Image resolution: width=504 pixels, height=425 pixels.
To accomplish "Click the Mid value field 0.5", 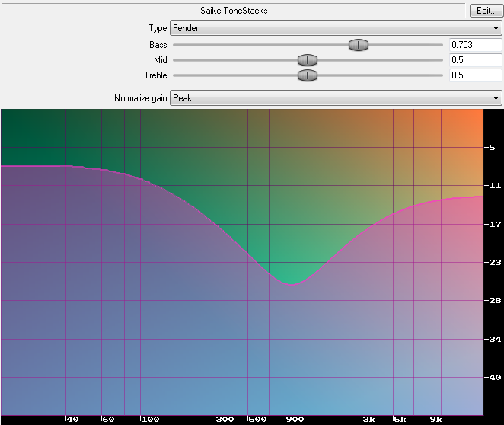I will (x=475, y=60).
